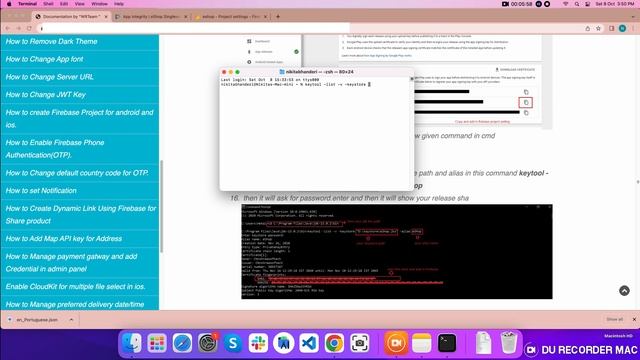Close the Project settings tab
Image resolution: width=640 pixels, height=360 pixels.
coord(265,17)
